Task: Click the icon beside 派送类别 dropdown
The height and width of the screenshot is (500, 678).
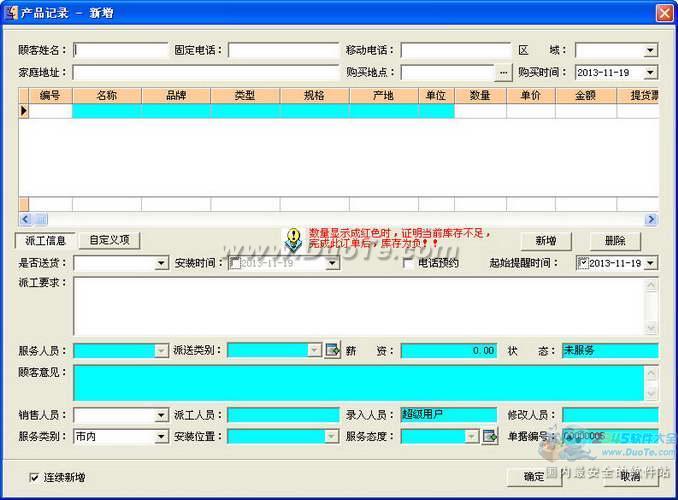Action: (x=333, y=350)
